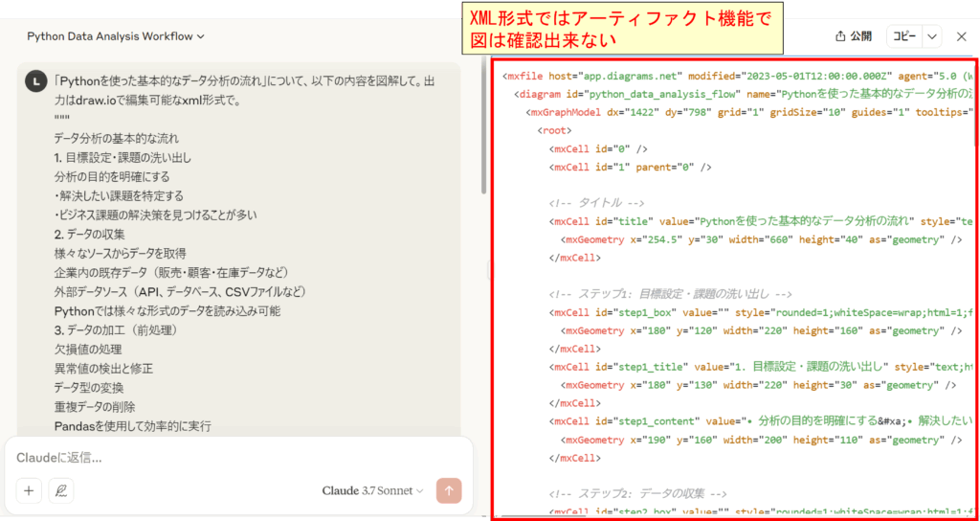Click the mxCell id="title" code line
This screenshot has height=521, width=980.
(x=761, y=221)
